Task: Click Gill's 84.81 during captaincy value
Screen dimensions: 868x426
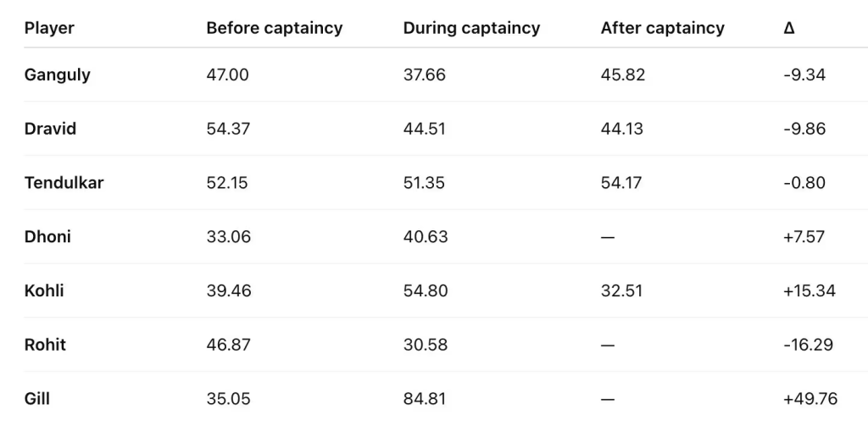Action: click(425, 398)
